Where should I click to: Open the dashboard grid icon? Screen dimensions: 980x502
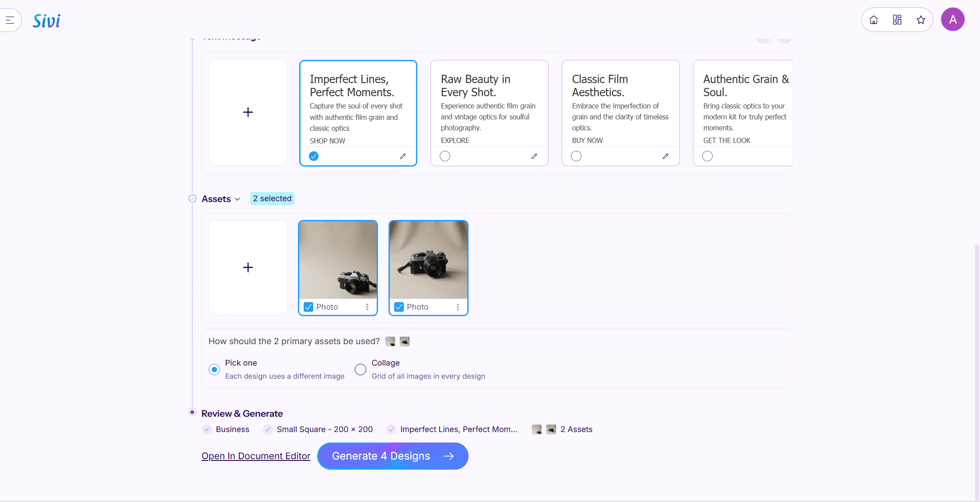coord(897,20)
